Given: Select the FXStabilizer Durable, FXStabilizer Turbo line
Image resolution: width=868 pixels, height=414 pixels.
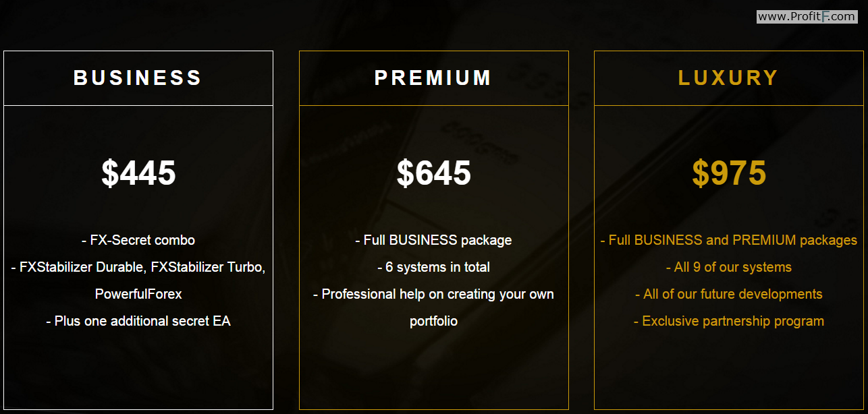Looking at the screenshot, I should [138, 267].
